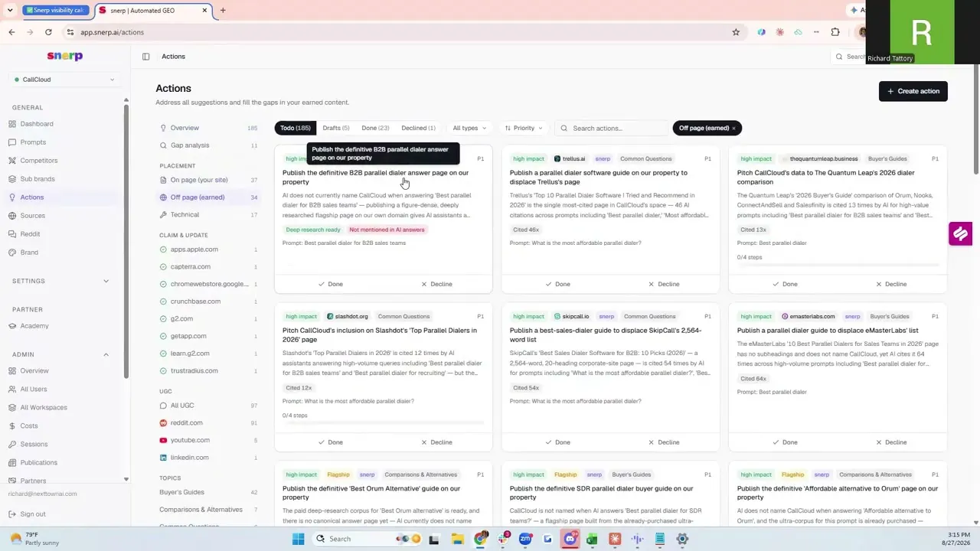The height and width of the screenshot is (551, 980).
Task: Open File Explorer from the taskbar
Action: point(457,539)
